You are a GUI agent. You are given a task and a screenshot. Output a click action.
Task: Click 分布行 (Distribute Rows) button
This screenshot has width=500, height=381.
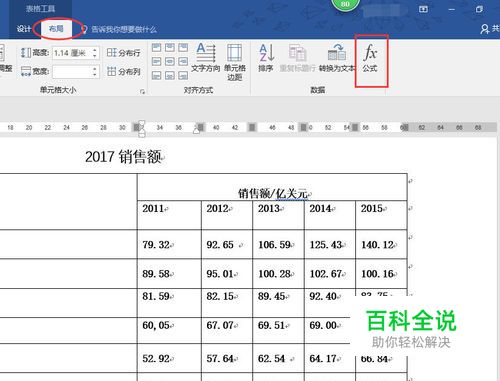coord(124,53)
